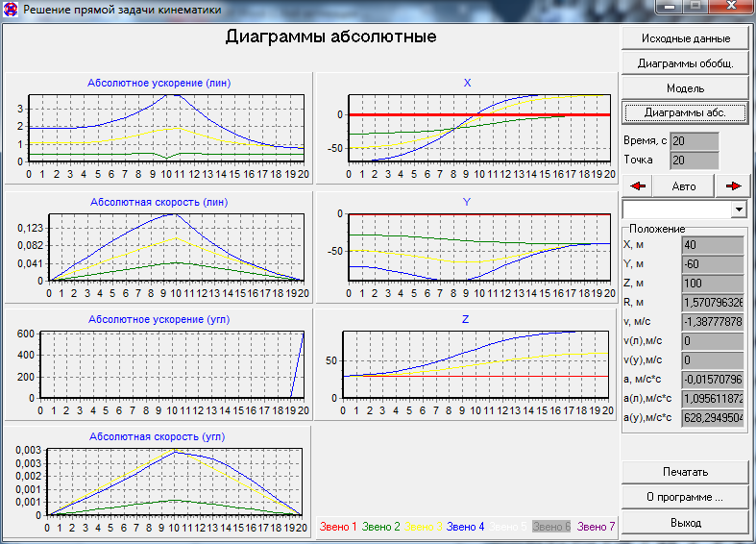Click the red left arrow button
The height and width of the screenshot is (544, 756).
pyautogui.click(x=637, y=186)
